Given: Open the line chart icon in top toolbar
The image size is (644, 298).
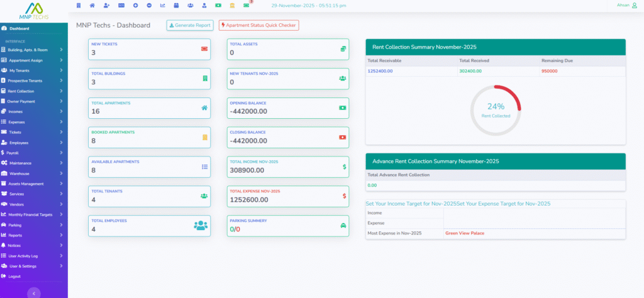Looking at the screenshot, I should click(163, 5).
